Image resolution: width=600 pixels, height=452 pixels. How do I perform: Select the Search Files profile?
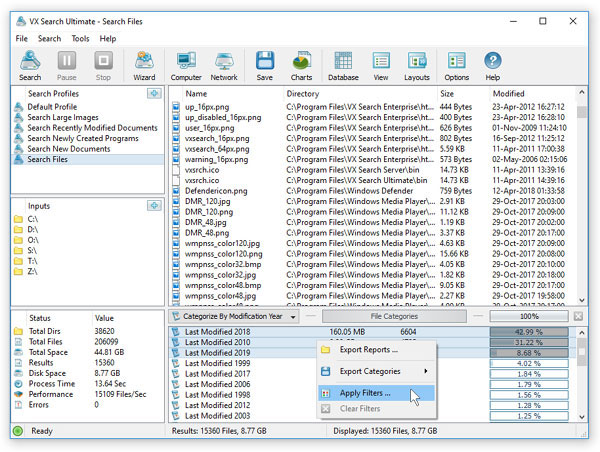point(87,160)
